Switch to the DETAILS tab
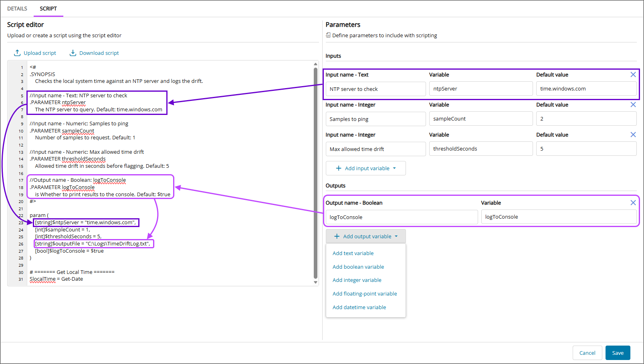644x364 pixels. coord(17,8)
